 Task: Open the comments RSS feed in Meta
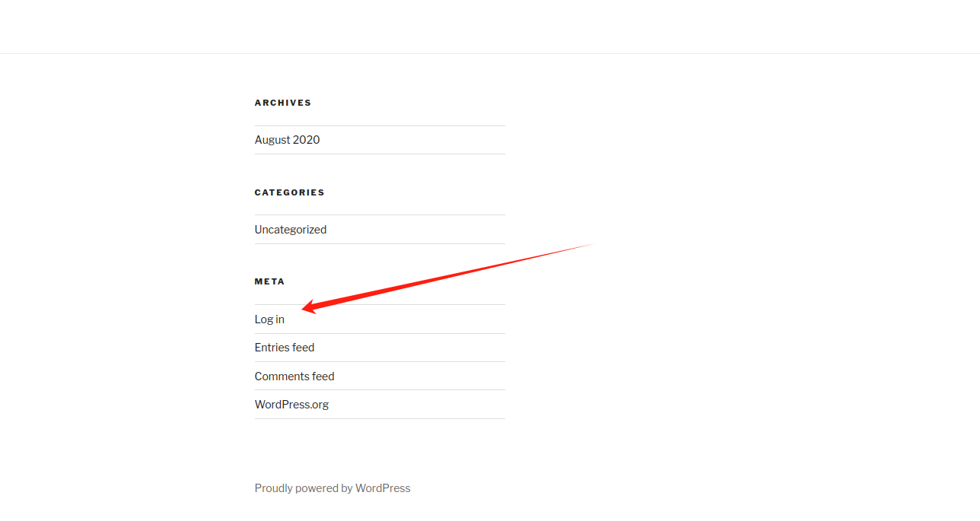294,376
